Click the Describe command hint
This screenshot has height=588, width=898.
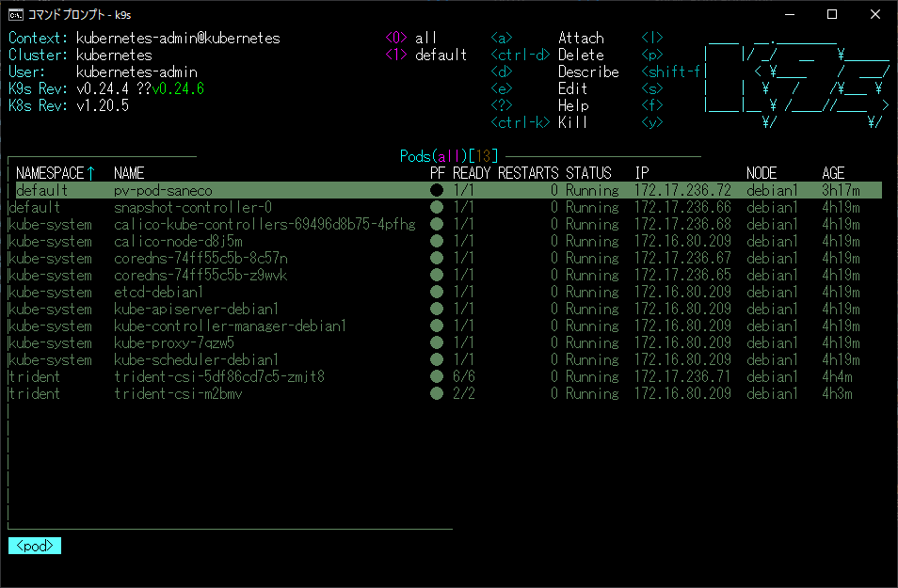click(x=588, y=72)
